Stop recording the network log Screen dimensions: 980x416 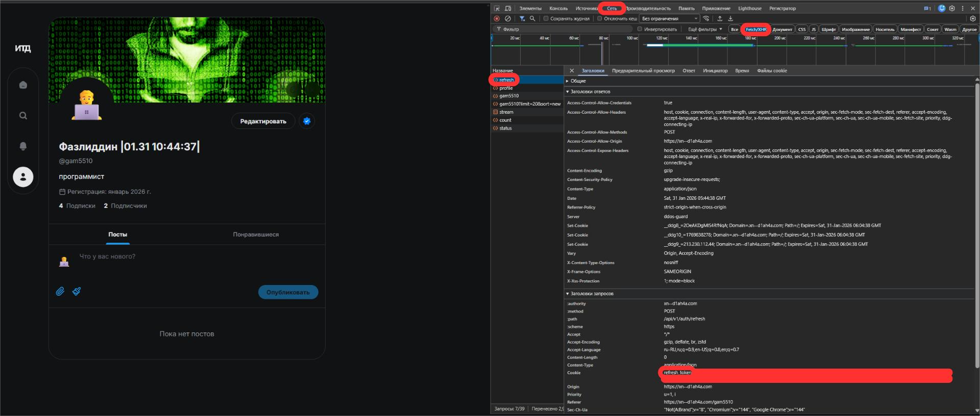click(x=497, y=18)
